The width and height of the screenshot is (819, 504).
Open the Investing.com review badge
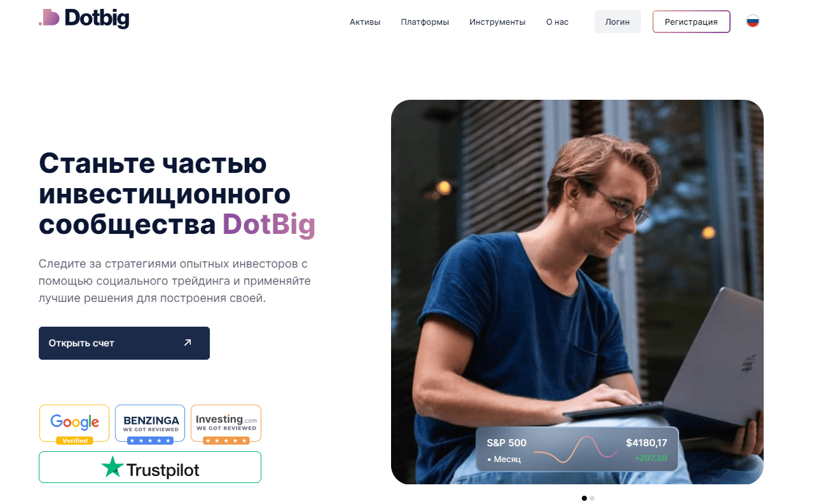tap(226, 424)
